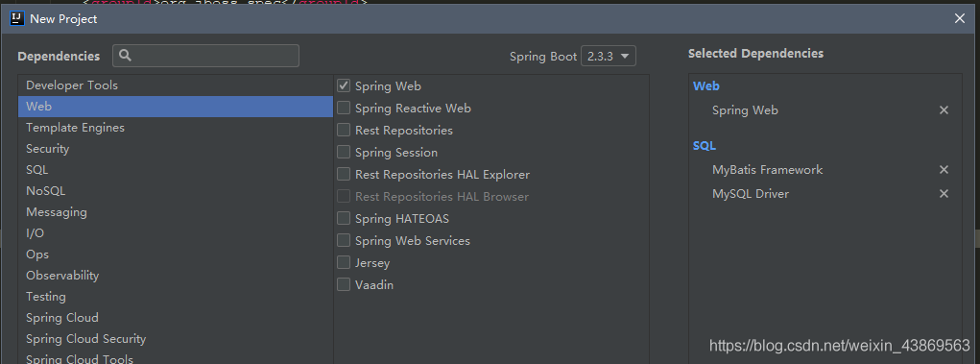Click the search magnifier icon
This screenshot has width=980, height=364.
pyautogui.click(x=125, y=56)
